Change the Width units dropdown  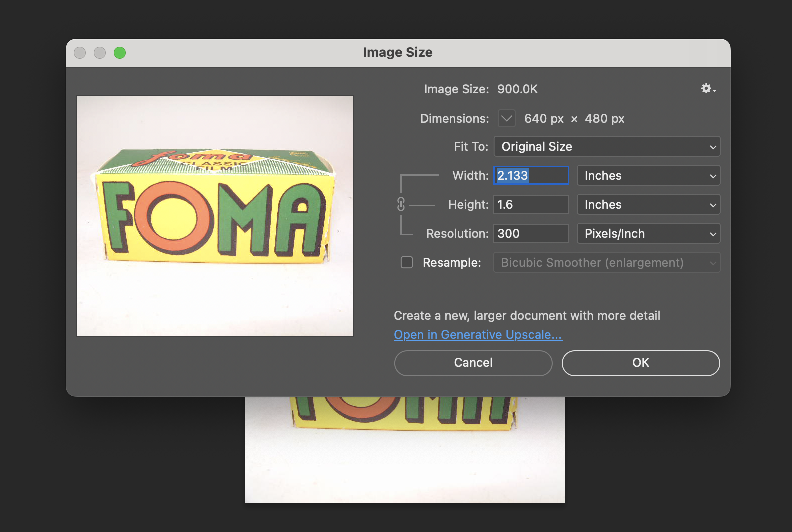[x=648, y=176]
